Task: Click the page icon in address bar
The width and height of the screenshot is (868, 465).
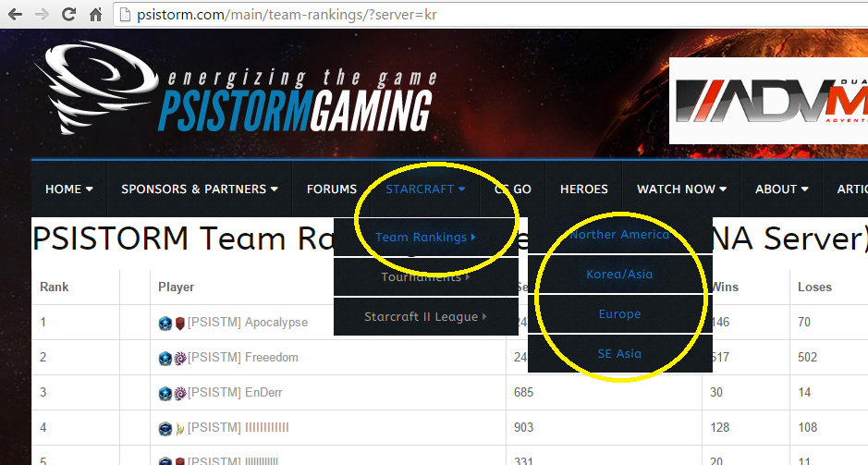Action: point(126,15)
